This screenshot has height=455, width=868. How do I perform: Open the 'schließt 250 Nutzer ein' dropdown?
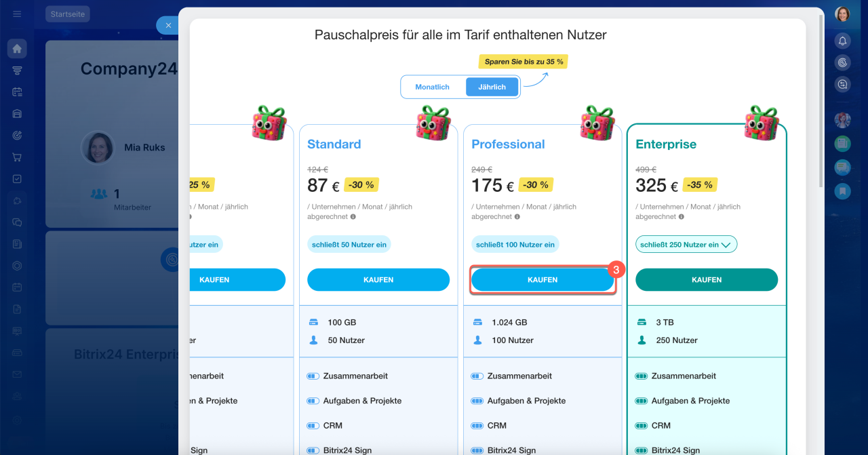(686, 245)
